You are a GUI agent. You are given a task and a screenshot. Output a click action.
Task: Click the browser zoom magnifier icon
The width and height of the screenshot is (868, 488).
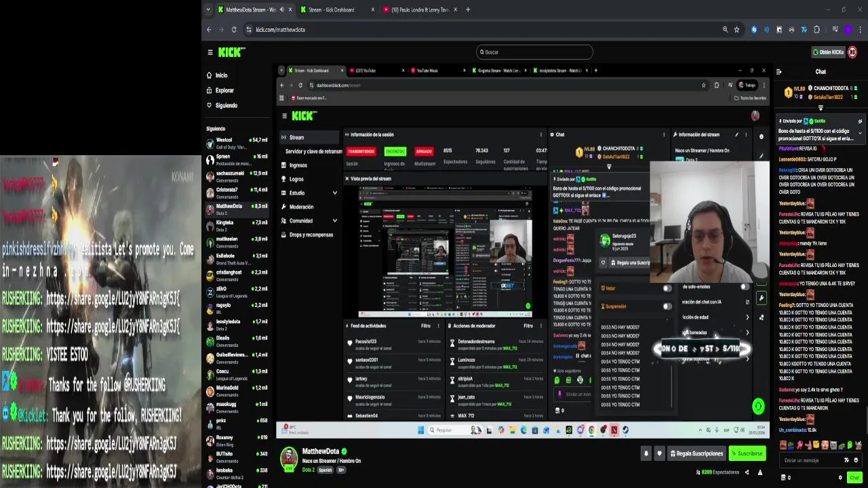pos(725,30)
